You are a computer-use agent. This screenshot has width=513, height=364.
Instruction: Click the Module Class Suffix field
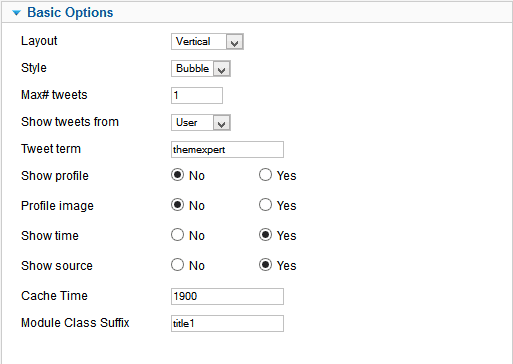(x=227, y=323)
